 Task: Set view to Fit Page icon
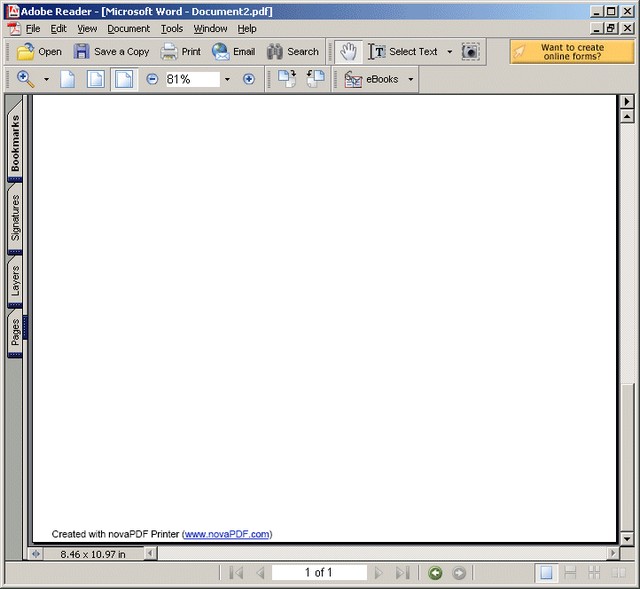click(96, 79)
